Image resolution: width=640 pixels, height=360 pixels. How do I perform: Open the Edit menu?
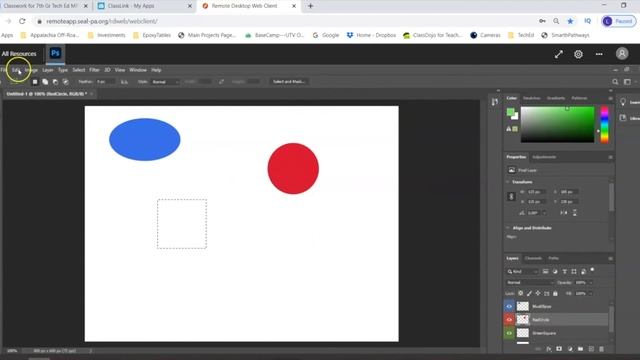click(x=16, y=70)
